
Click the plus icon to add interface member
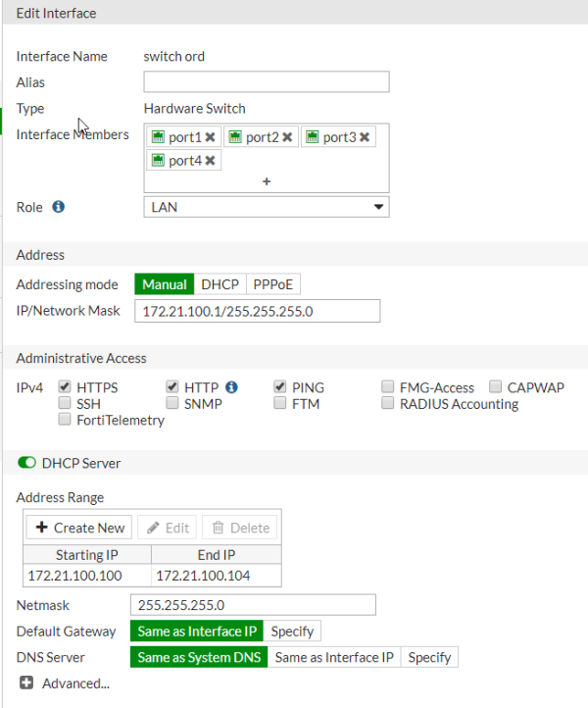click(x=267, y=181)
